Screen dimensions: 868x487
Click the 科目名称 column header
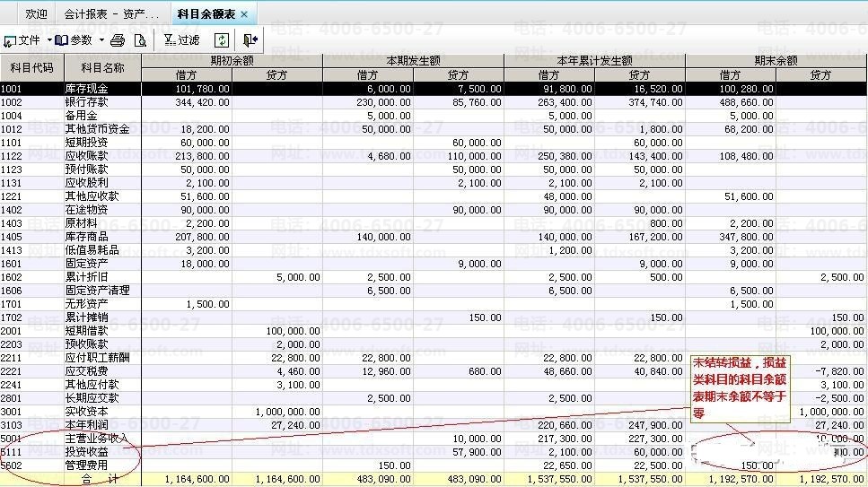(102, 68)
